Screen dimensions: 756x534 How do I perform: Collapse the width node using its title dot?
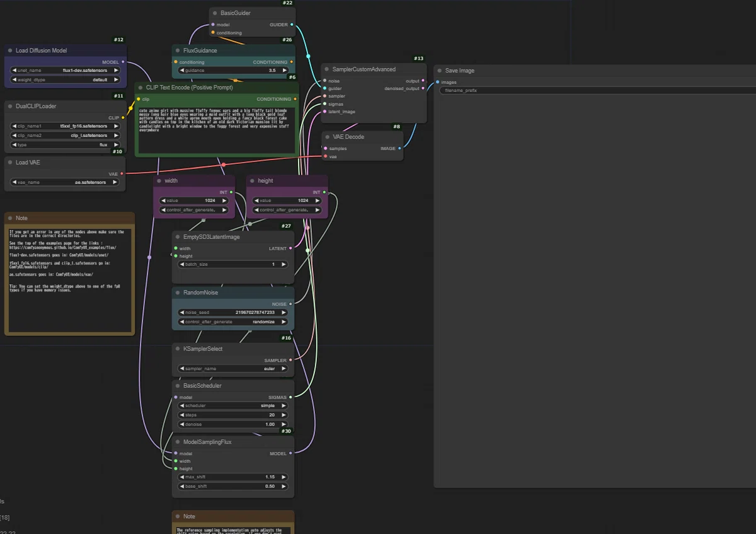pos(159,181)
